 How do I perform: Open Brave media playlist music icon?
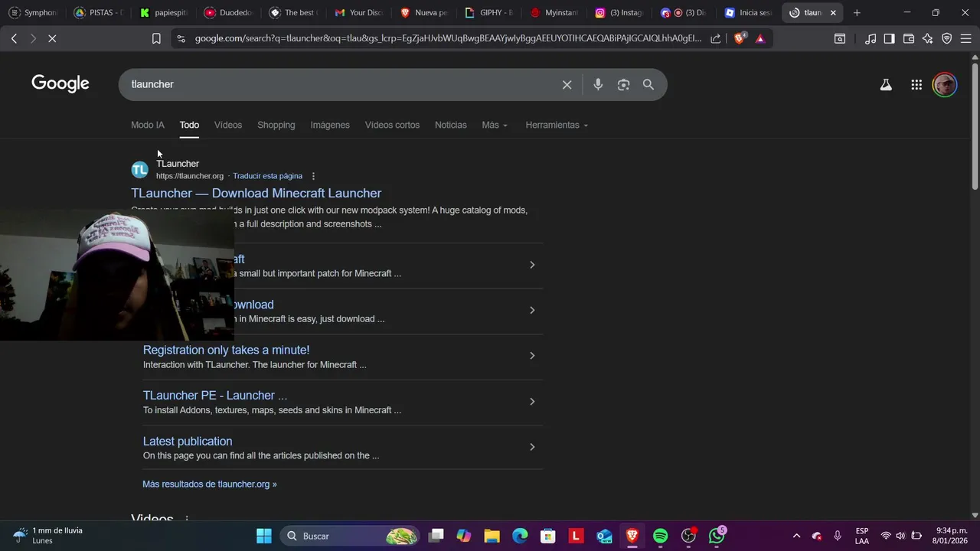pyautogui.click(x=871, y=38)
